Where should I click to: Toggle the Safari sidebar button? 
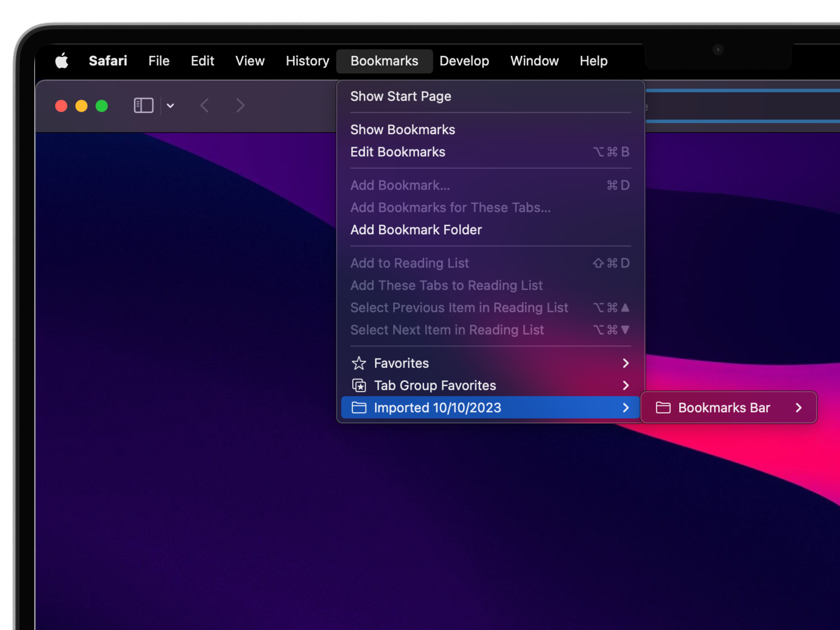(x=143, y=106)
